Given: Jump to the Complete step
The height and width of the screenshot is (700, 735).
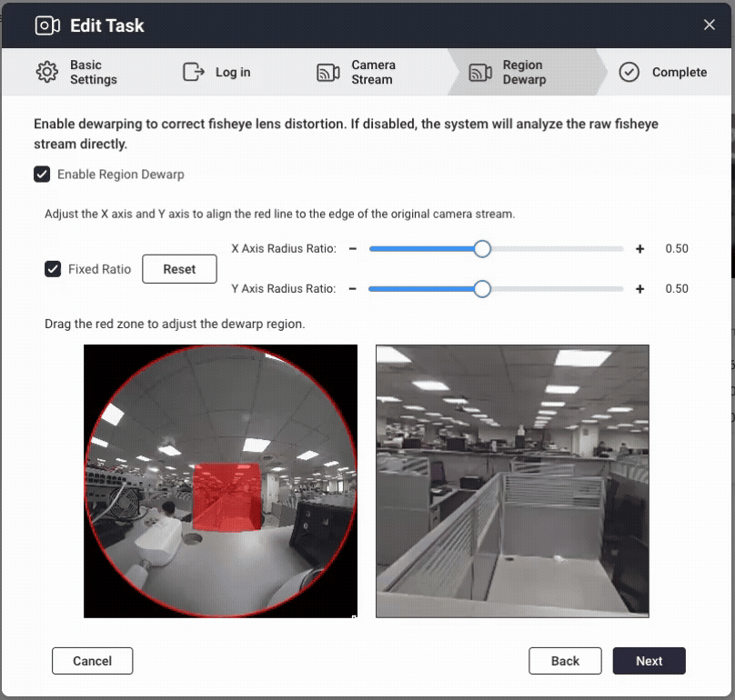Looking at the screenshot, I should tap(663, 72).
